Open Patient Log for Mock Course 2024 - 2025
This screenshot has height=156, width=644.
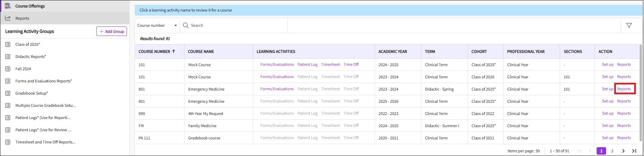click(x=307, y=64)
